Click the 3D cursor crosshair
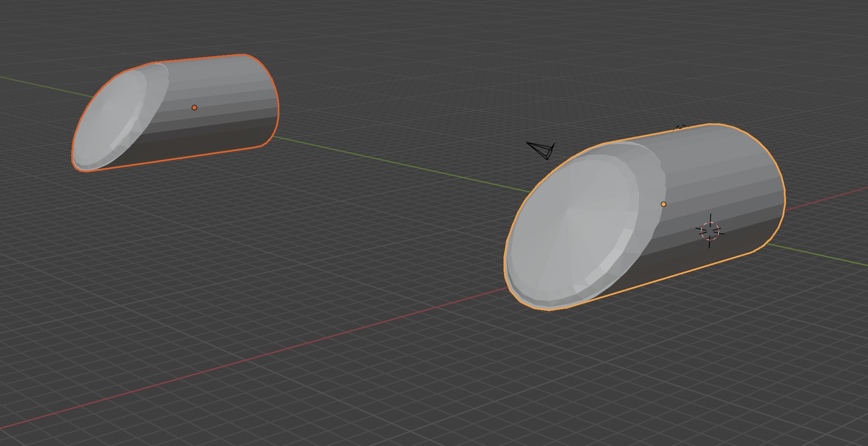868x446 pixels. coord(710,231)
